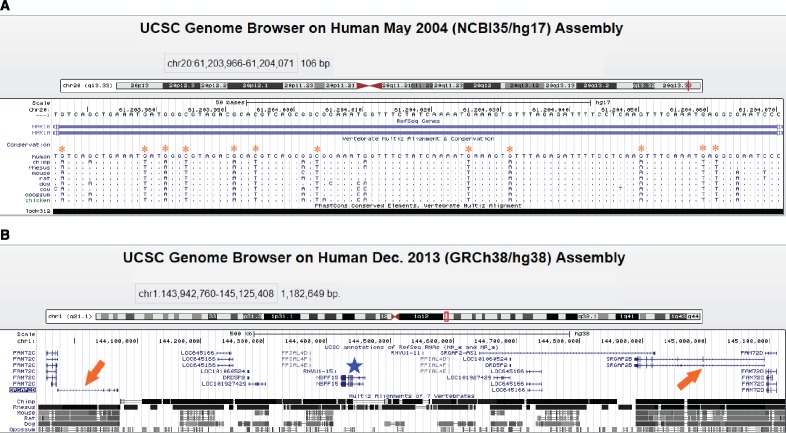Click 'Vertebrate Multiz Alignment & Conservation' track title

(x=418, y=138)
